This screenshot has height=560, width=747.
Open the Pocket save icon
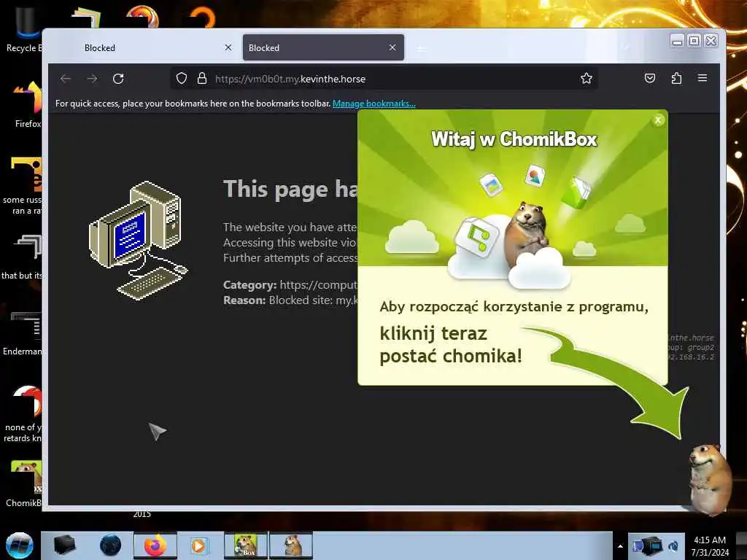[650, 78]
